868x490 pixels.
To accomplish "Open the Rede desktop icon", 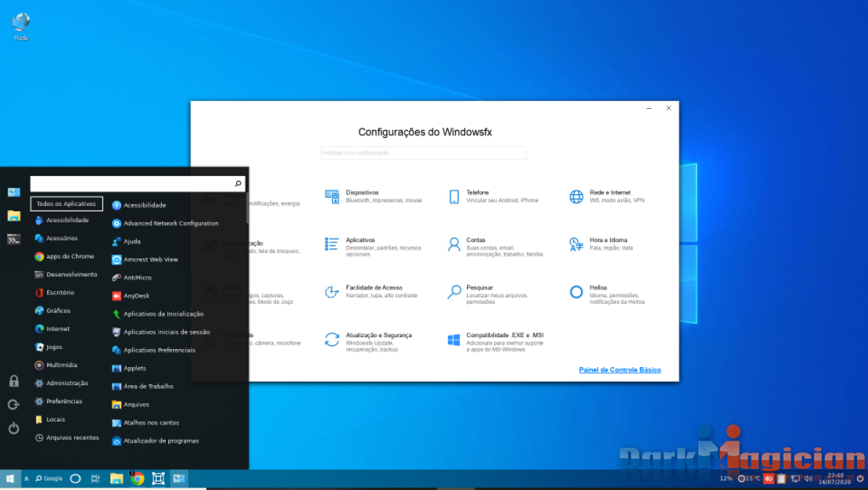I will coord(21,27).
